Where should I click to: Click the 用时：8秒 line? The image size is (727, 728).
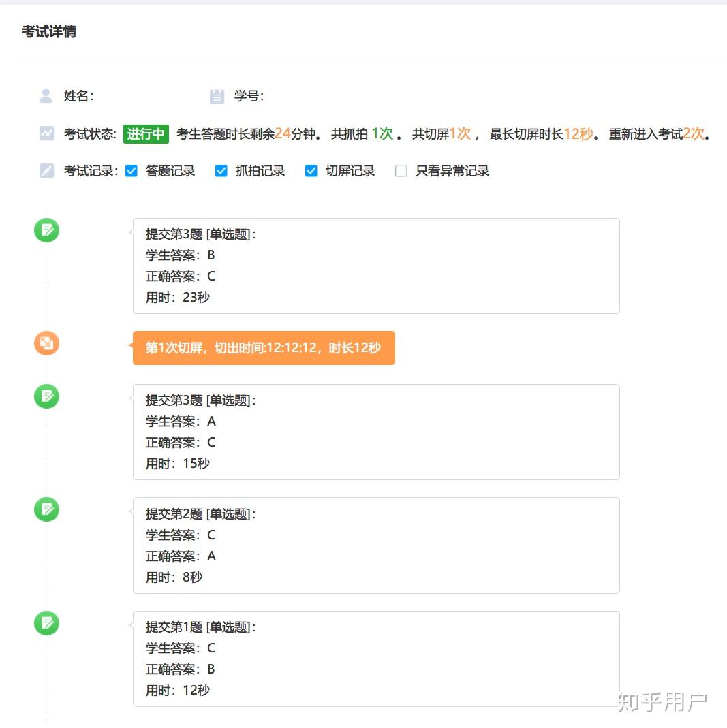tap(174, 577)
